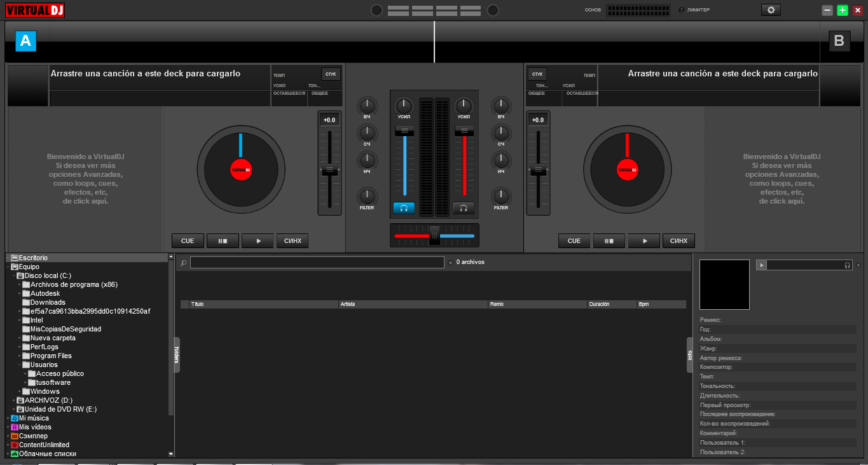Sort by Bpm column header

point(661,304)
